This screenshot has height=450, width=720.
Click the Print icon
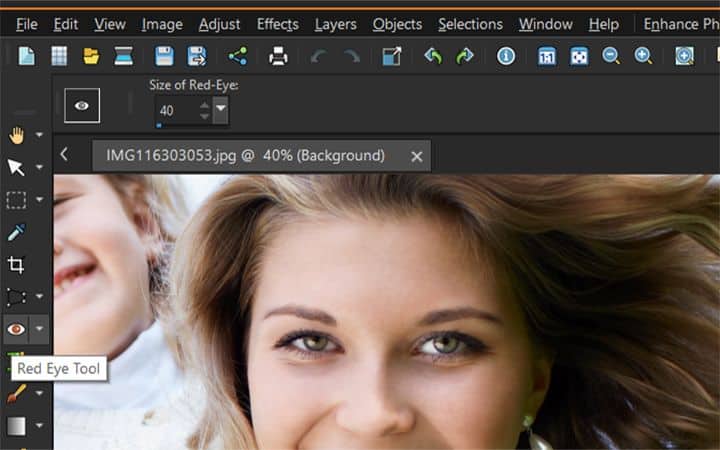tap(278, 56)
